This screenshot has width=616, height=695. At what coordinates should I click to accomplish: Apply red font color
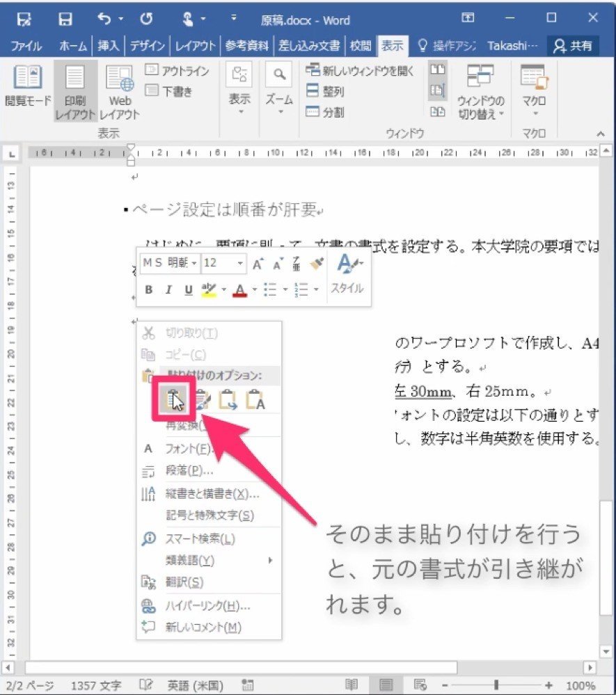(240, 290)
